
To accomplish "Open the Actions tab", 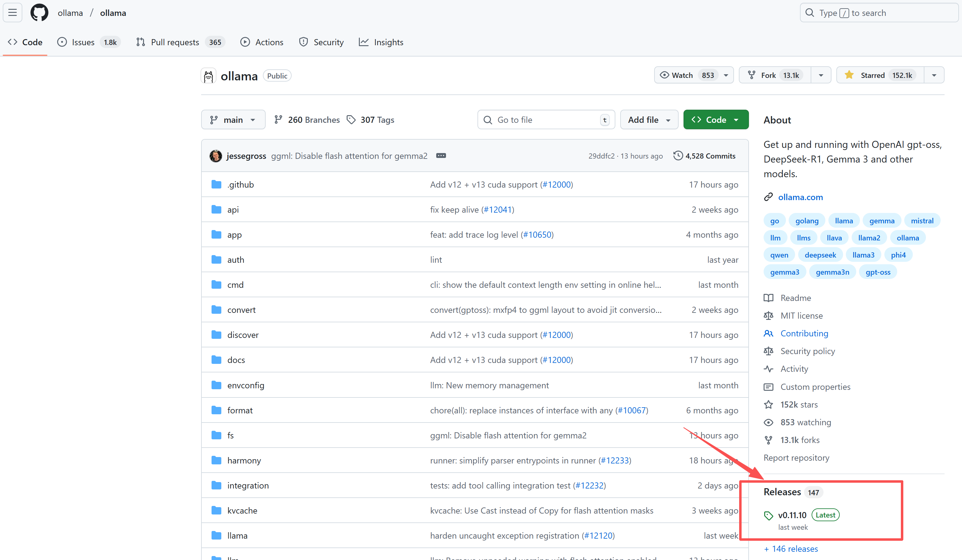I will pos(262,42).
